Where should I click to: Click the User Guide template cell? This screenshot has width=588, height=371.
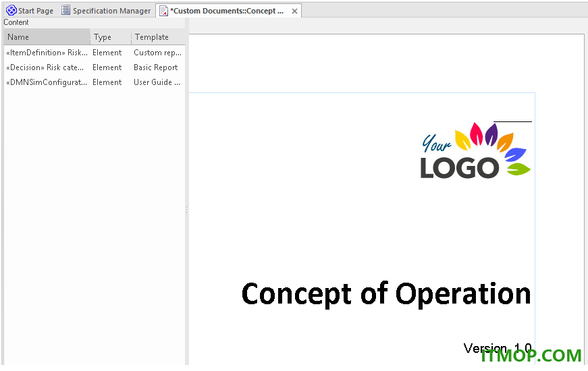(x=157, y=82)
